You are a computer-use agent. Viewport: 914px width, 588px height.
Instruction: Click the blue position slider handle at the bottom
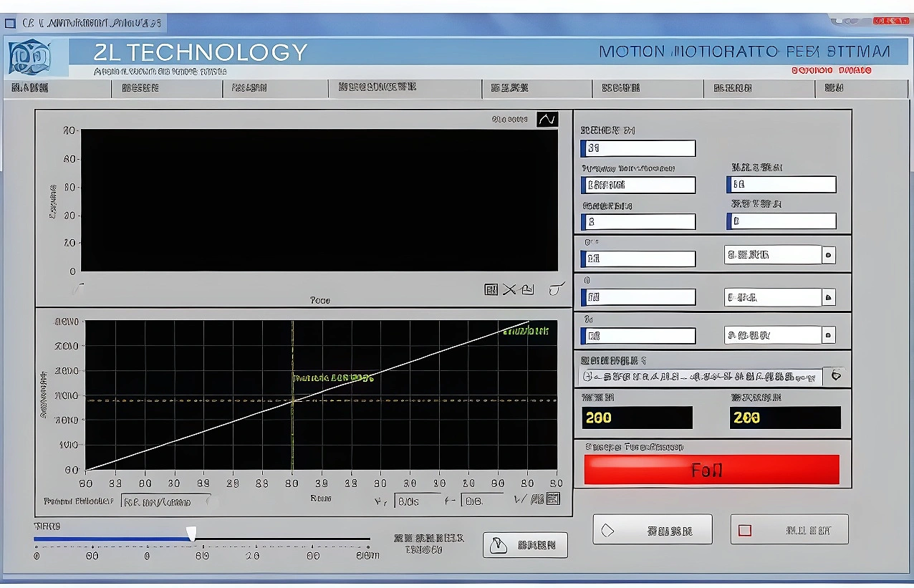pyautogui.click(x=191, y=534)
